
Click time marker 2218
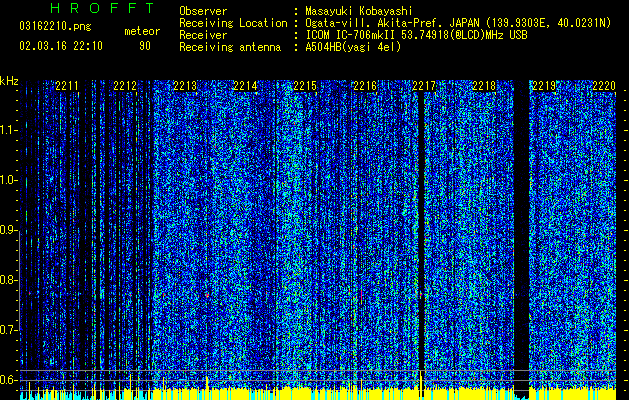tap(484, 86)
